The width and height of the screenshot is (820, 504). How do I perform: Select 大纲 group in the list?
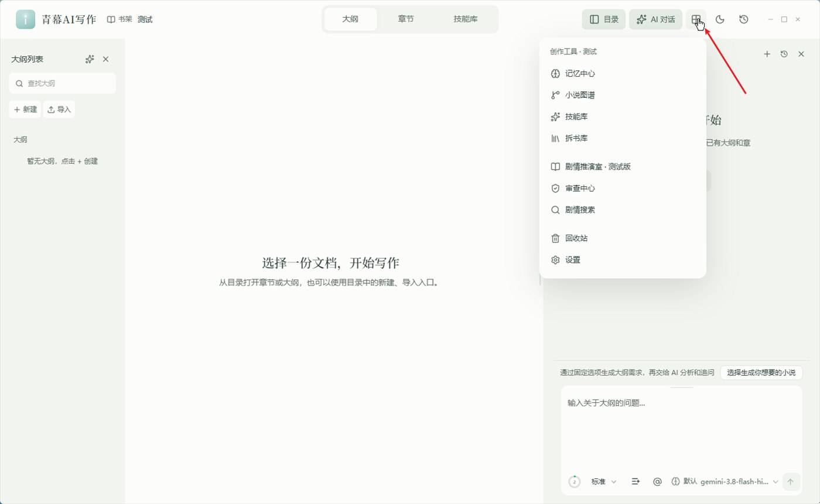point(20,139)
